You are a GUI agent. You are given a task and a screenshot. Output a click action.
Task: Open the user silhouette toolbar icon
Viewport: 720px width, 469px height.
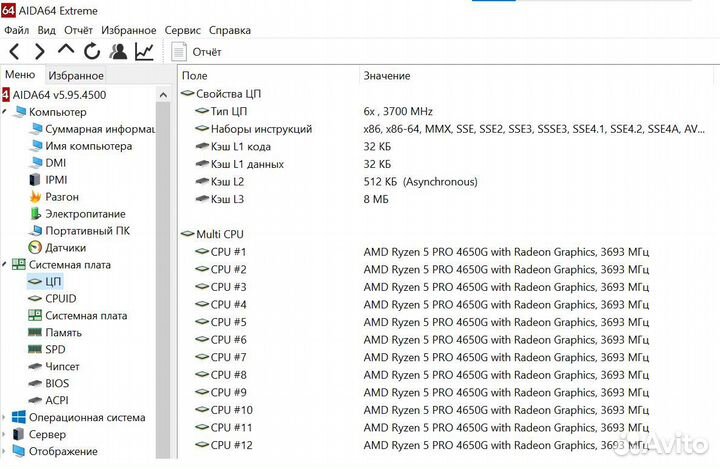(x=119, y=51)
